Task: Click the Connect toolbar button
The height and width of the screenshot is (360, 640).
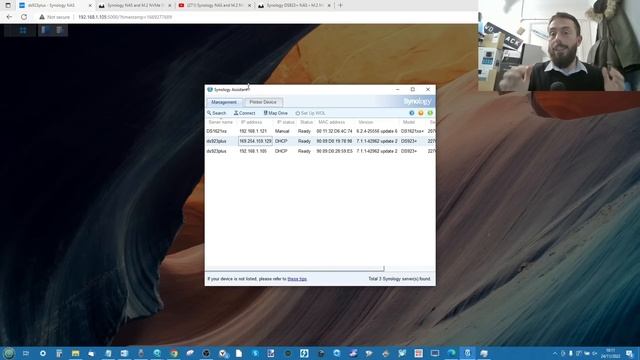Action: [244, 113]
